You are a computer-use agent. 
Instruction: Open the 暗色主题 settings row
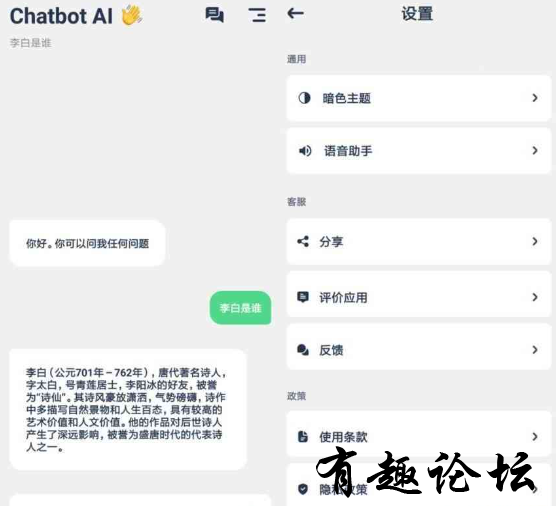(419, 98)
